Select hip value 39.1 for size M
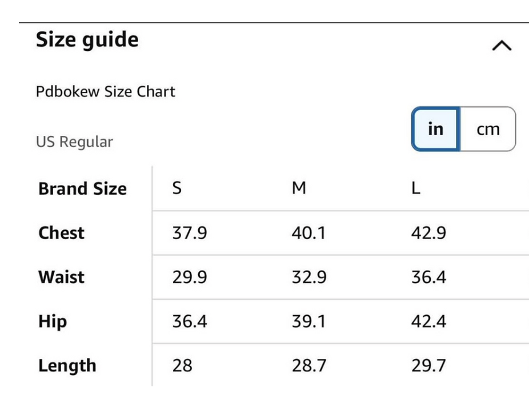This screenshot has width=529, height=420. (x=309, y=322)
